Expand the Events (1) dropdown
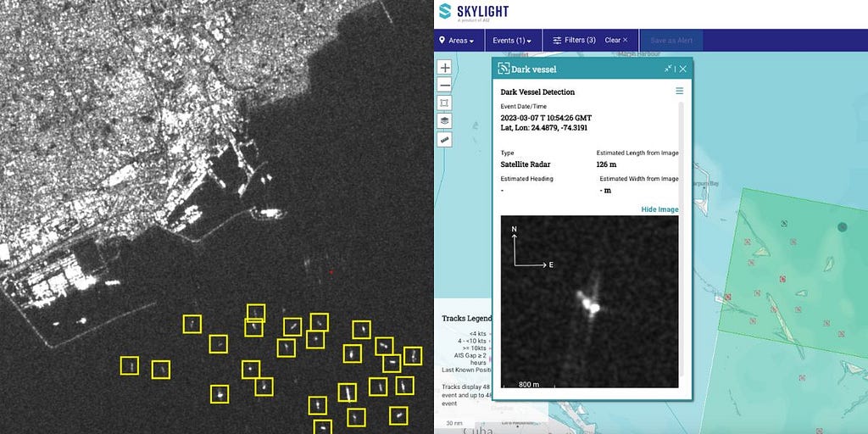 click(x=512, y=41)
